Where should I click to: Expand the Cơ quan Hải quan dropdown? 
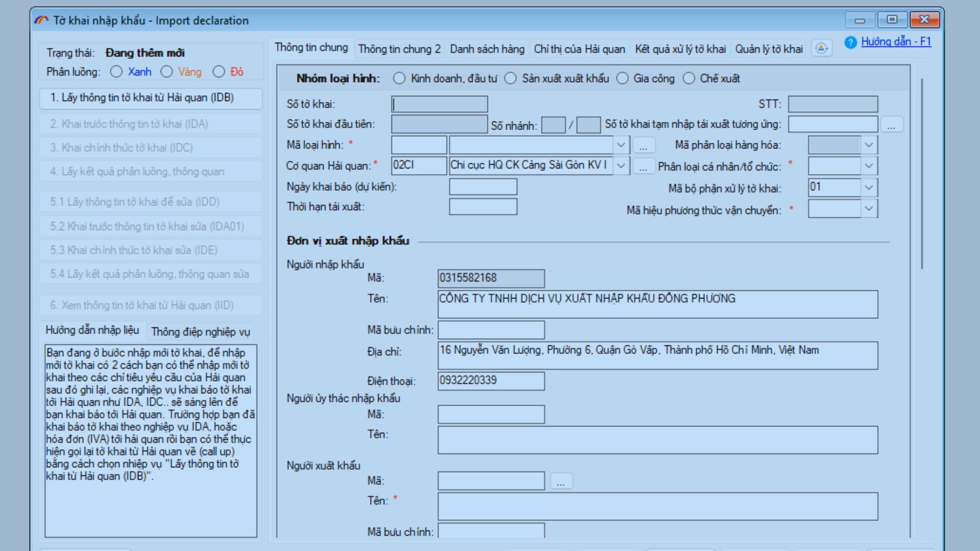pos(621,166)
